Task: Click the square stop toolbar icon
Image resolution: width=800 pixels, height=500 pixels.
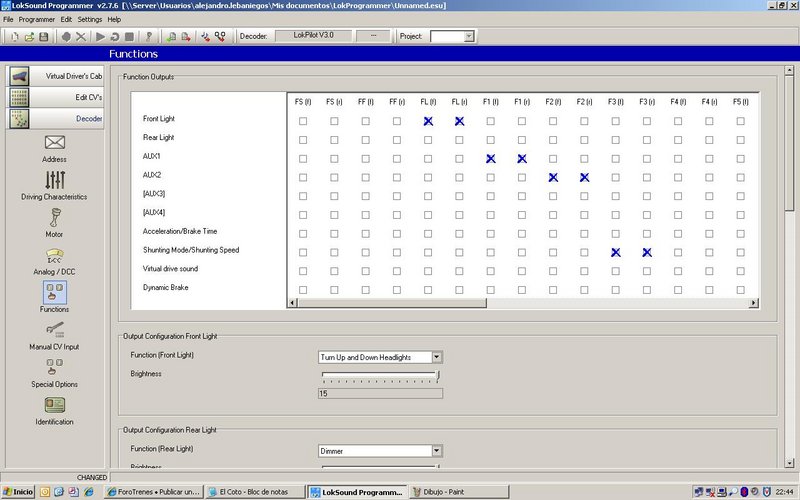Action: tap(130, 37)
